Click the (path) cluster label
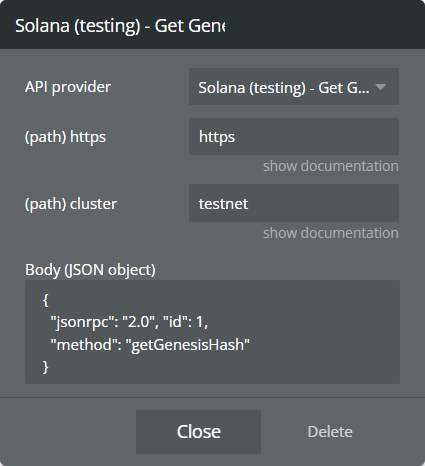This screenshot has width=425, height=466. coord(71,204)
